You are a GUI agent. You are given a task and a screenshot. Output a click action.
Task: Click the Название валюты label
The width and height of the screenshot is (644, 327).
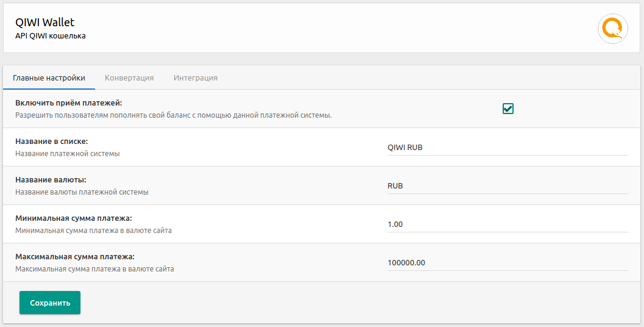pyautogui.click(x=51, y=179)
